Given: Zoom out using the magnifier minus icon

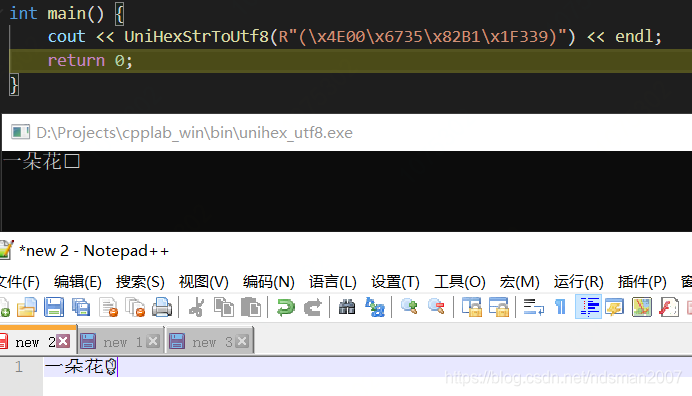Looking at the screenshot, I should tap(436, 307).
